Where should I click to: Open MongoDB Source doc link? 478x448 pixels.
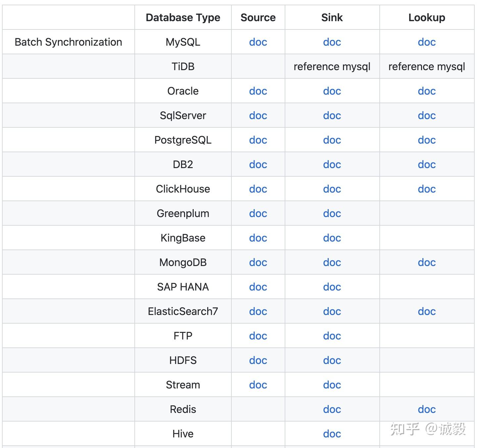tap(258, 262)
